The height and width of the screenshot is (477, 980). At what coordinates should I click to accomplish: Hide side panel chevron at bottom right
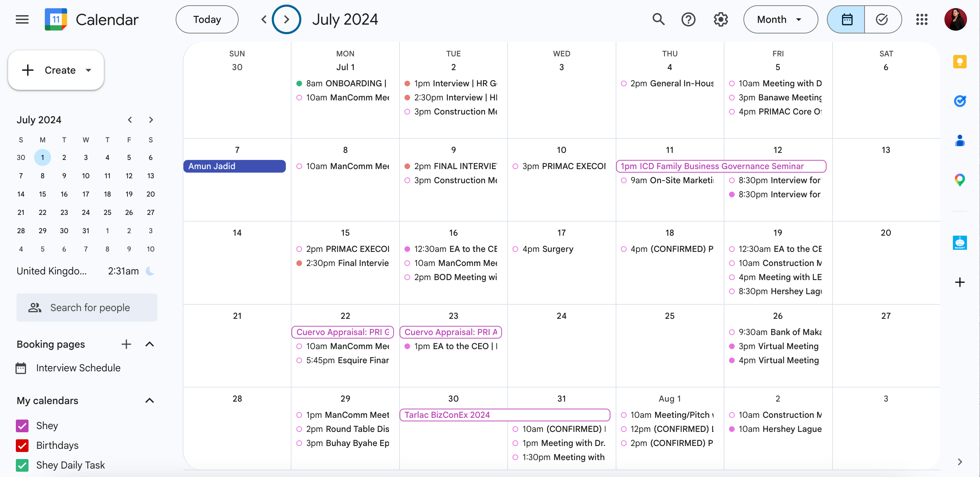click(960, 462)
